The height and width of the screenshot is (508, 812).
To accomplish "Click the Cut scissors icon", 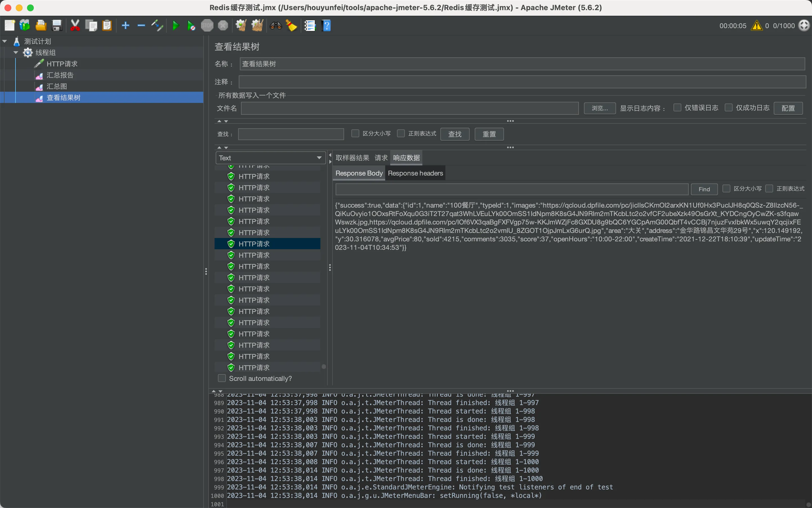I will pos(75,26).
